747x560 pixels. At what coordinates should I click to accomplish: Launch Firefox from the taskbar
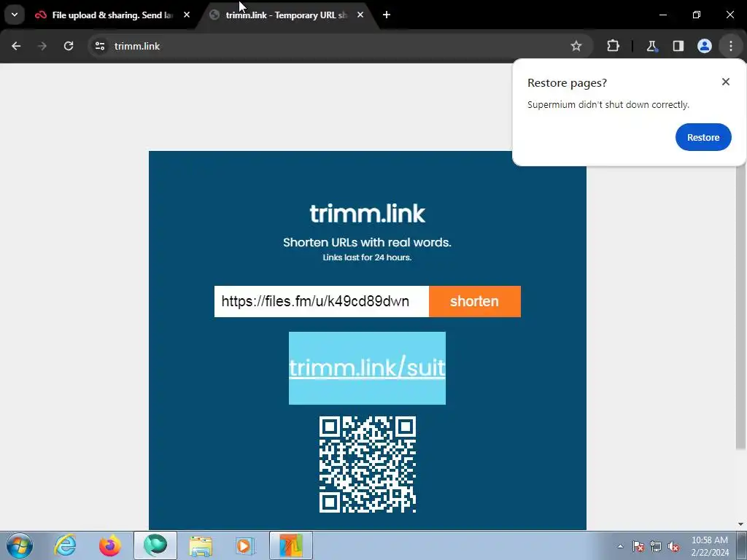click(110, 545)
